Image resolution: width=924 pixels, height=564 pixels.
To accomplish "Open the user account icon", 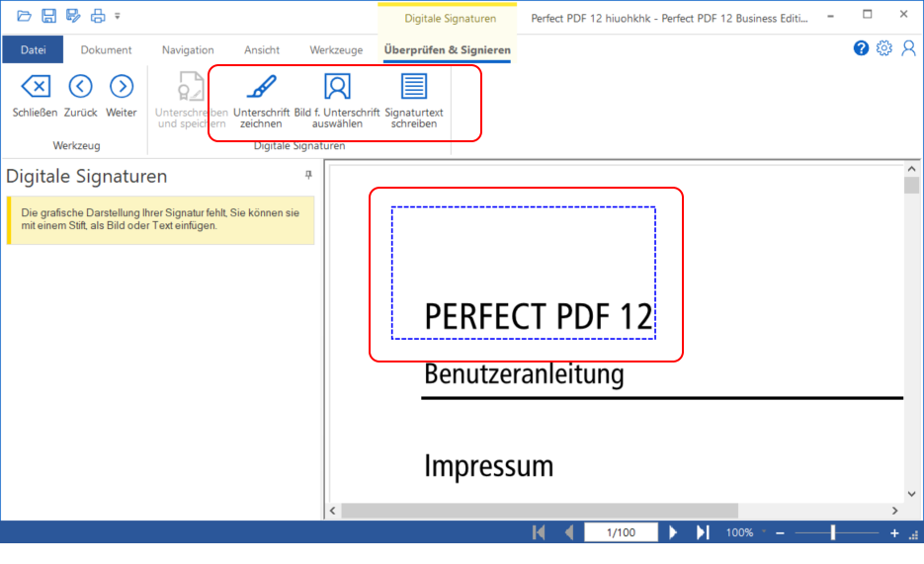I will (x=908, y=48).
